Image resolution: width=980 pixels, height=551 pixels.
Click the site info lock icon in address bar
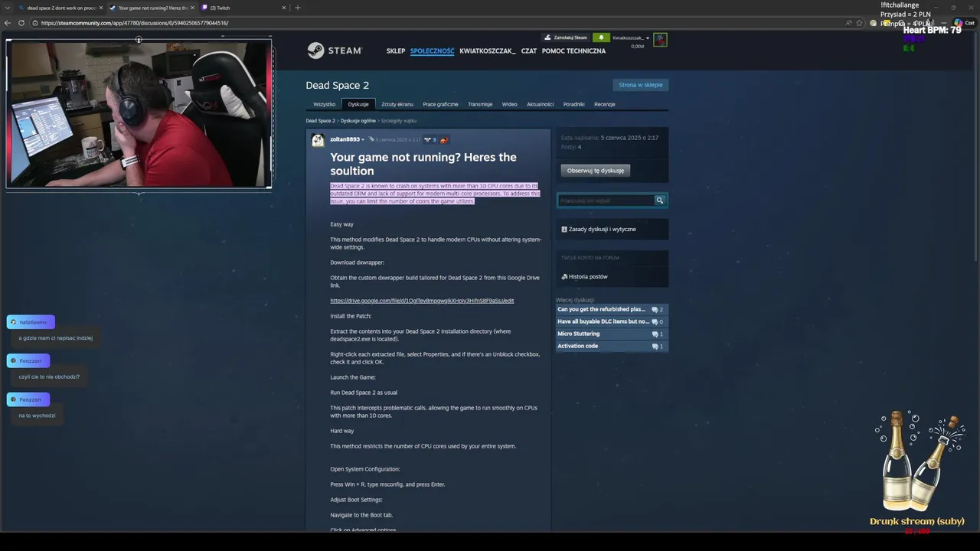[35, 23]
